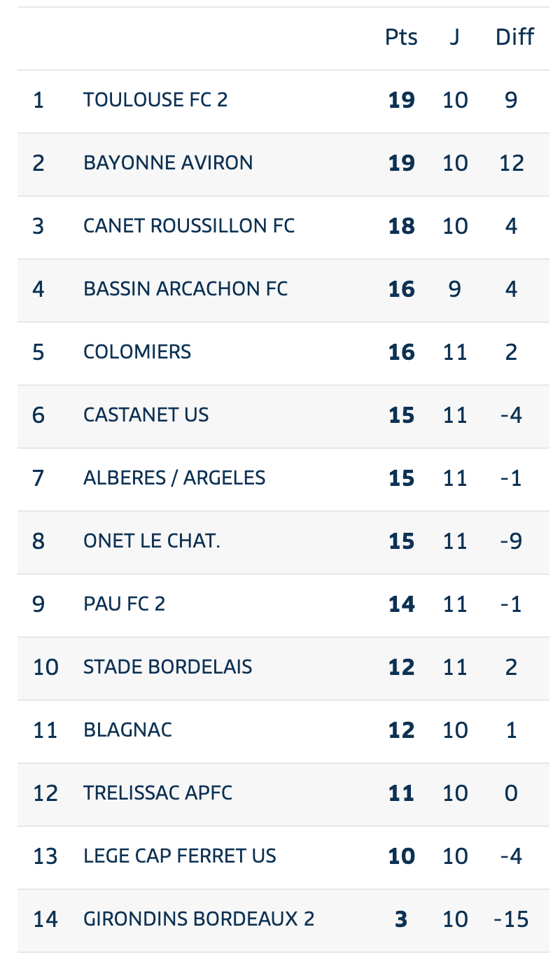The height and width of the screenshot is (962, 560).
Task: Select the J column header
Action: point(454,37)
